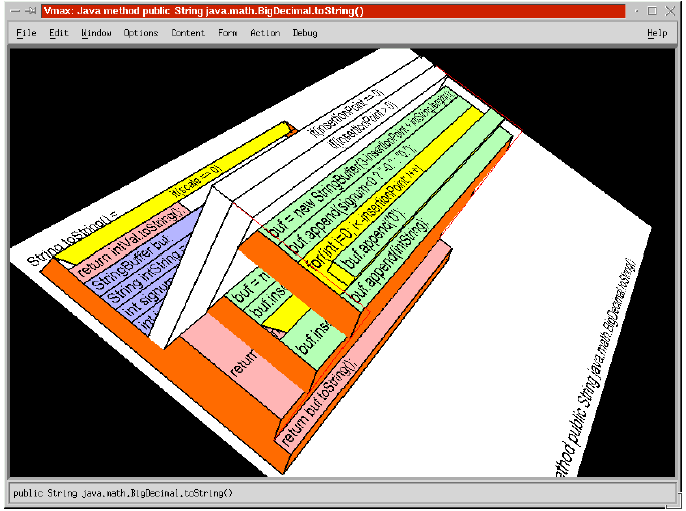Close the Vmax window

[x=671, y=10]
